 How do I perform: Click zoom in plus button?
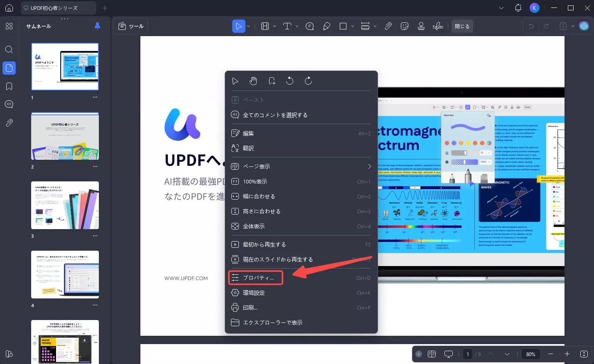pos(567,354)
